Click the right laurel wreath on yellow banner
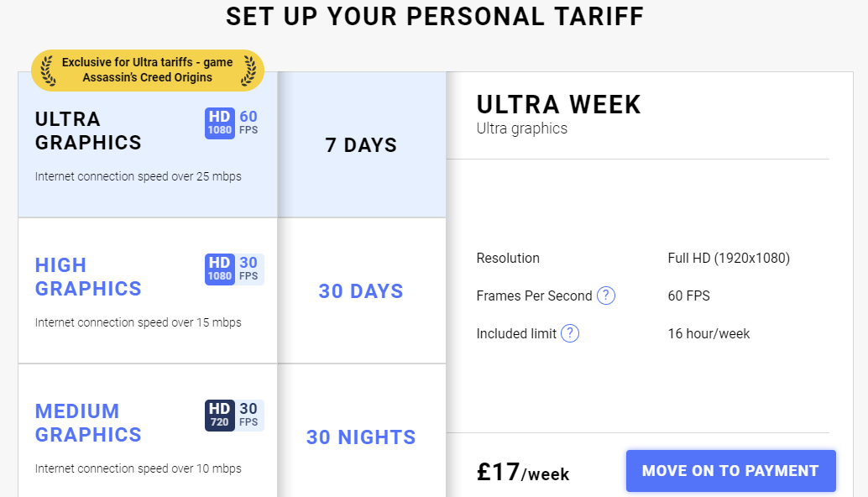 click(248, 71)
